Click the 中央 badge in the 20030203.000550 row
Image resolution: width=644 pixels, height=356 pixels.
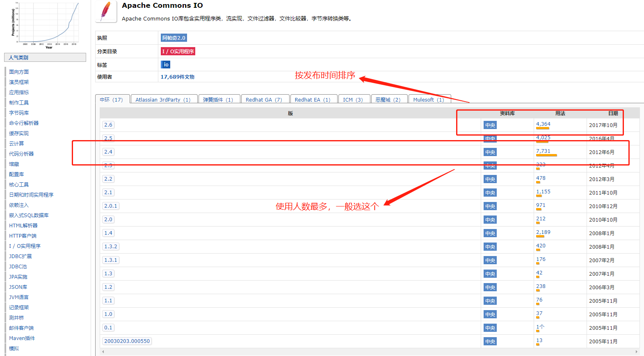pyautogui.click(x=490, y=342)
